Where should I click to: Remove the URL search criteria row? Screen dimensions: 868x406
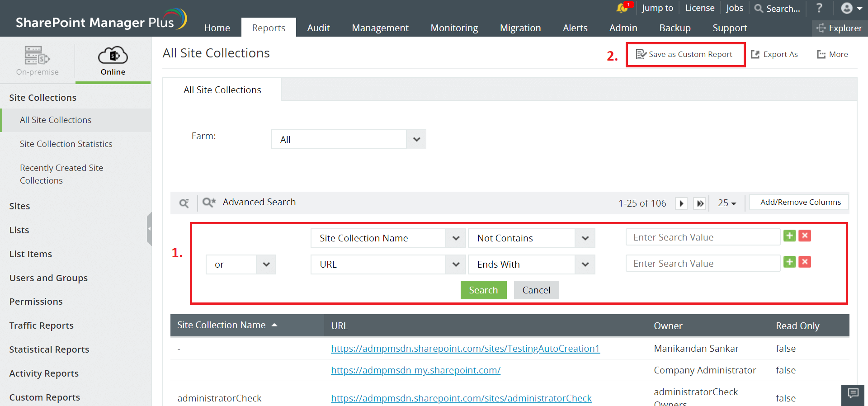(805, 262)
